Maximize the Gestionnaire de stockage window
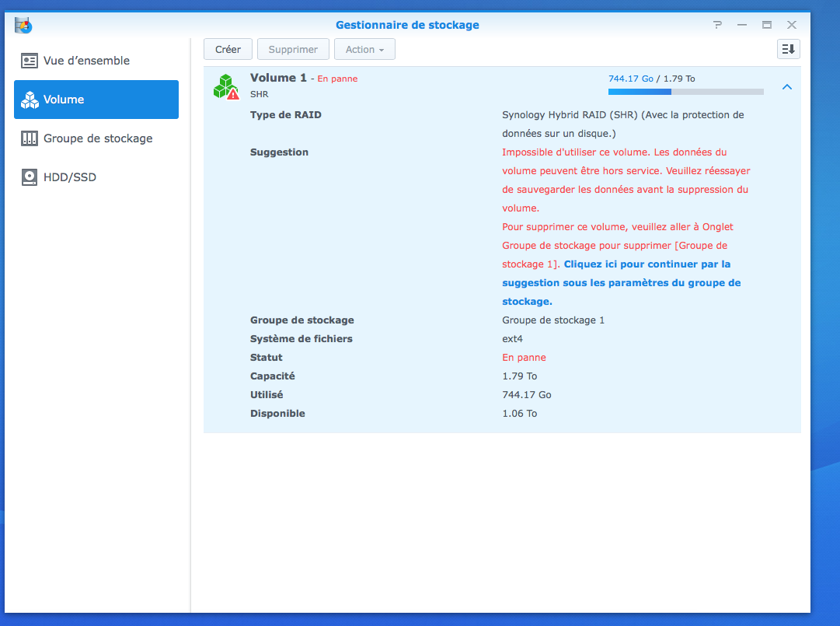 point(767,25)
